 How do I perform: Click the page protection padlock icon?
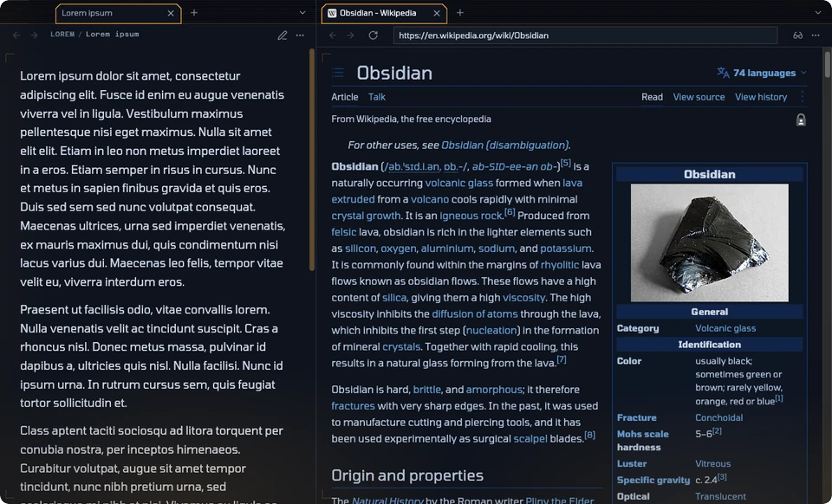[801, 120]
